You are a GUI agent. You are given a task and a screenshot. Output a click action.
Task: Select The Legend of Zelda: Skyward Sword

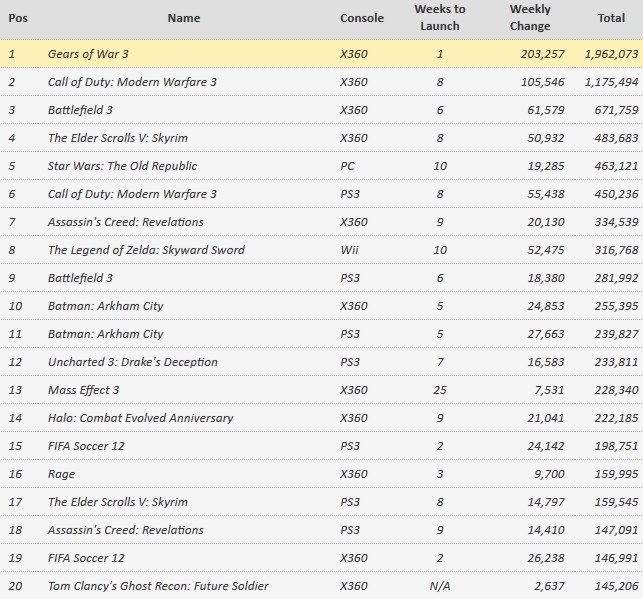[146, 250]
